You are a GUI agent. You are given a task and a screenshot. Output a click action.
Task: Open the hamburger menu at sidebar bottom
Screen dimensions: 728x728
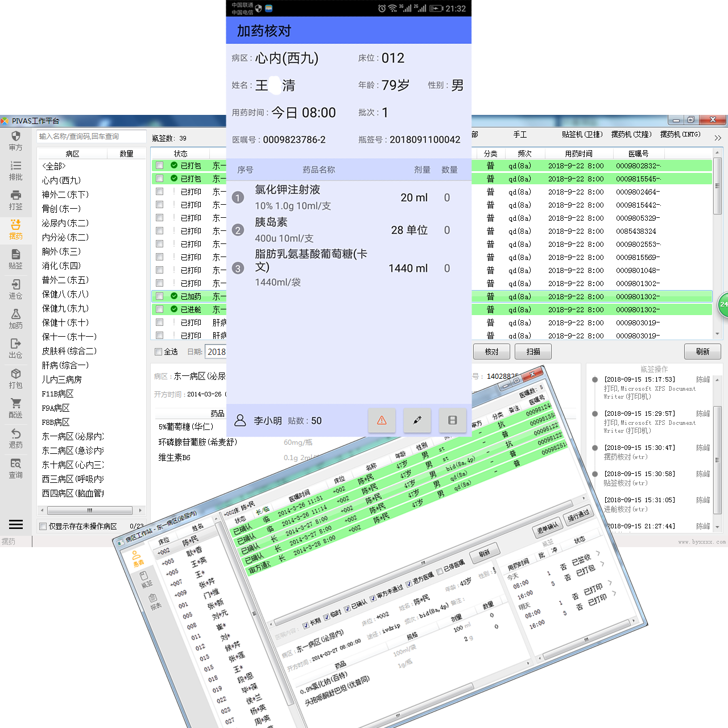16,524
